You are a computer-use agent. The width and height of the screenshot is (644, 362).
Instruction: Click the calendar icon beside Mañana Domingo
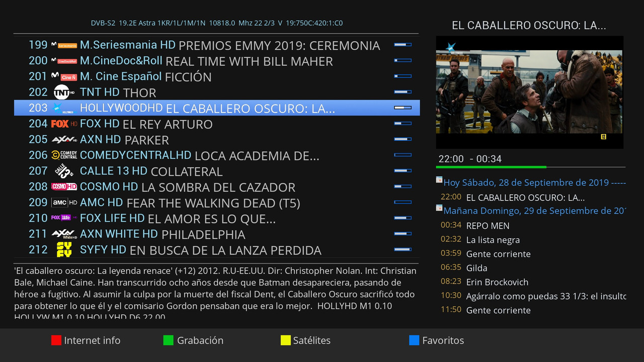(439, 208)
